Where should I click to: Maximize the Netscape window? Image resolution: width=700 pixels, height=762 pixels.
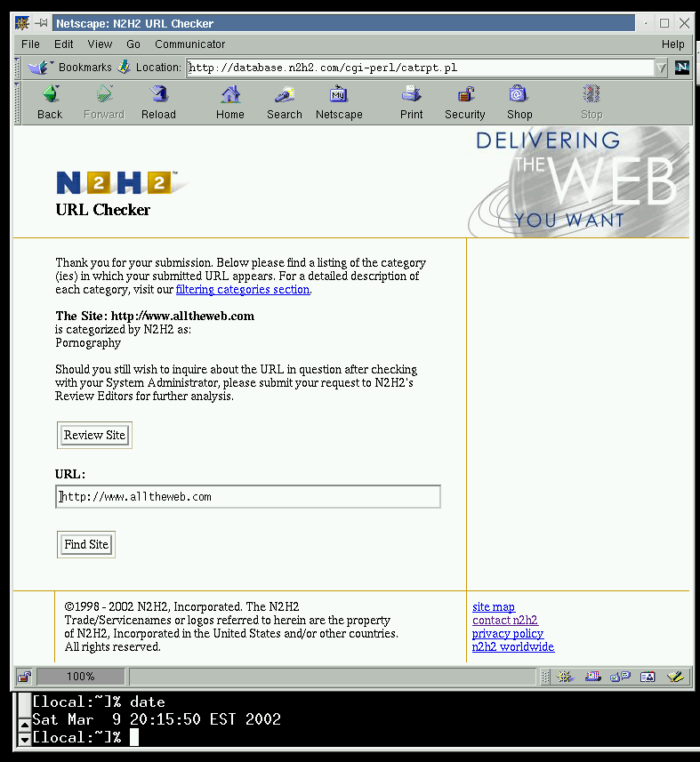tap(664, 23)
